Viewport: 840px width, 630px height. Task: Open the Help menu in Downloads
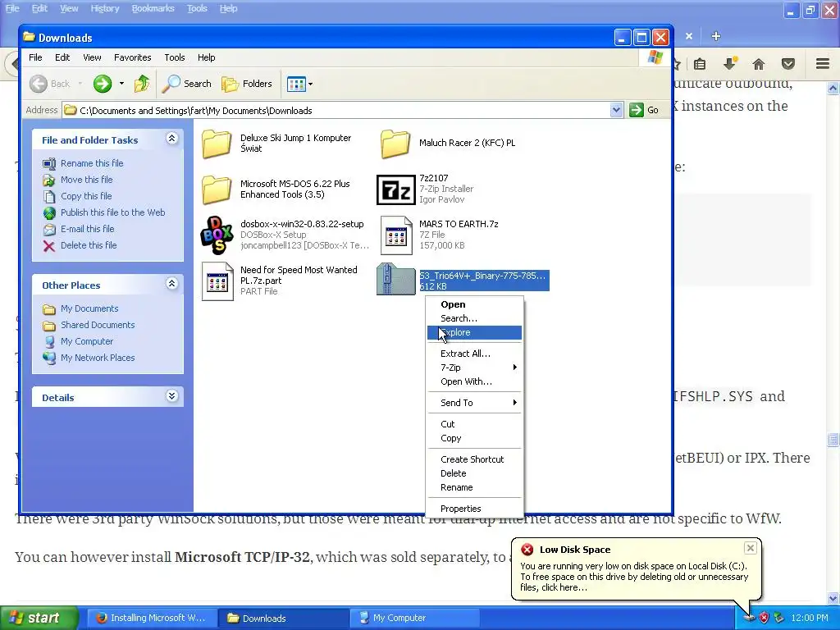(206, 57)
